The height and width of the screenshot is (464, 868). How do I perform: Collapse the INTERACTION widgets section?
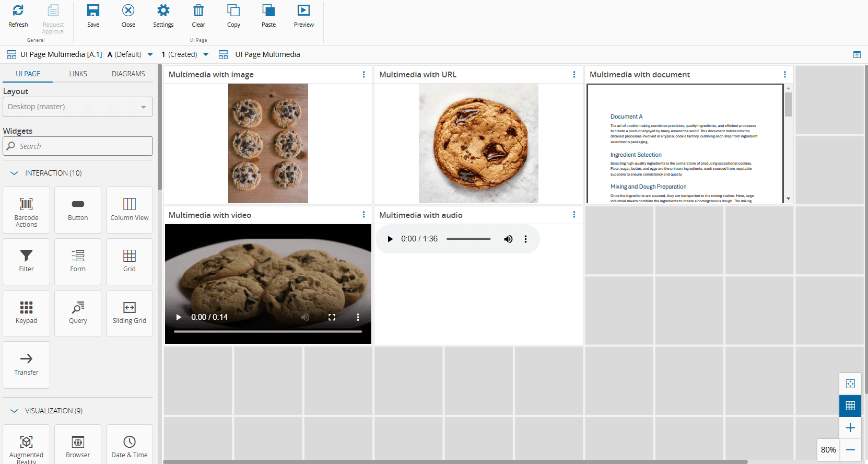(14, 173)
